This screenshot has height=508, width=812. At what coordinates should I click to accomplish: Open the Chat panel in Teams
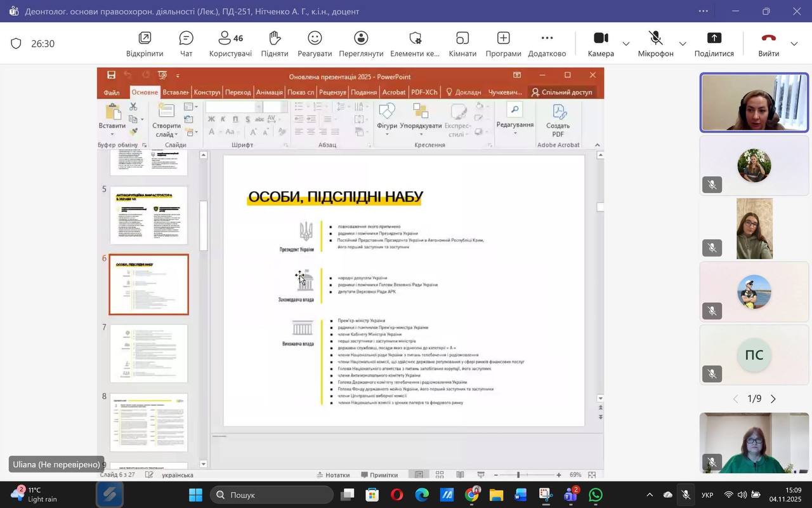pos(186,44)
